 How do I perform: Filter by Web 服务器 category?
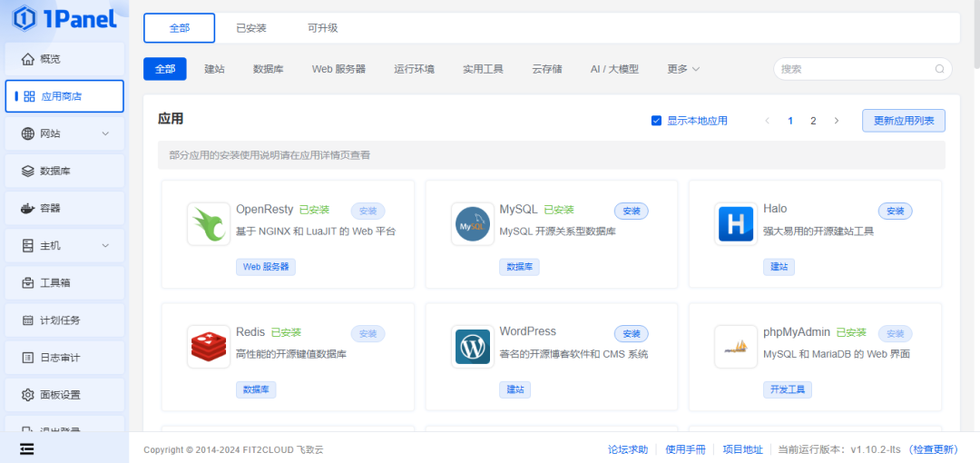coord(338,69)
